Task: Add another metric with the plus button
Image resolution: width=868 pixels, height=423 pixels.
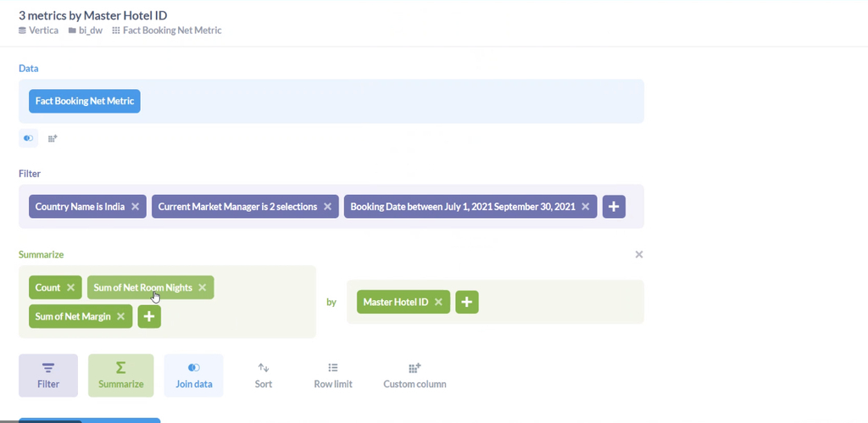Action: pyautogui.click(x=149, y=316)
